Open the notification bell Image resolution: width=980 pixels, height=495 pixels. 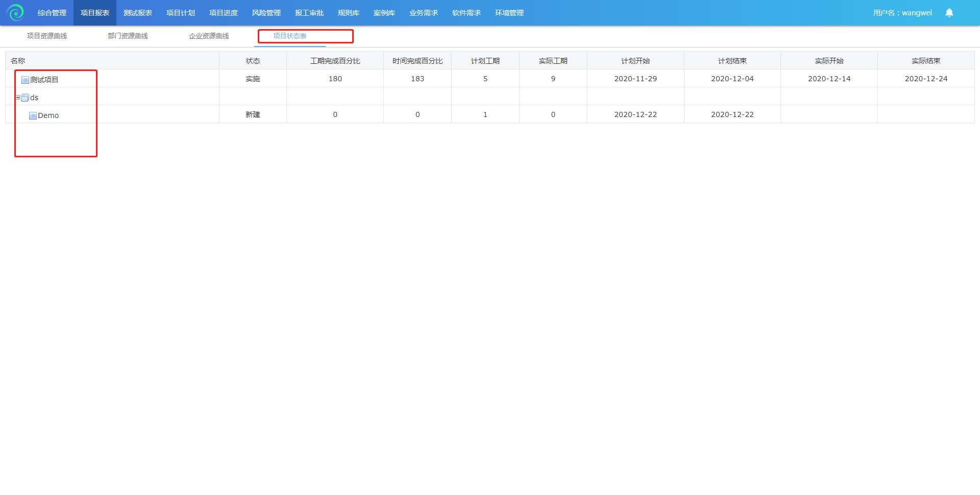point(949,13)
